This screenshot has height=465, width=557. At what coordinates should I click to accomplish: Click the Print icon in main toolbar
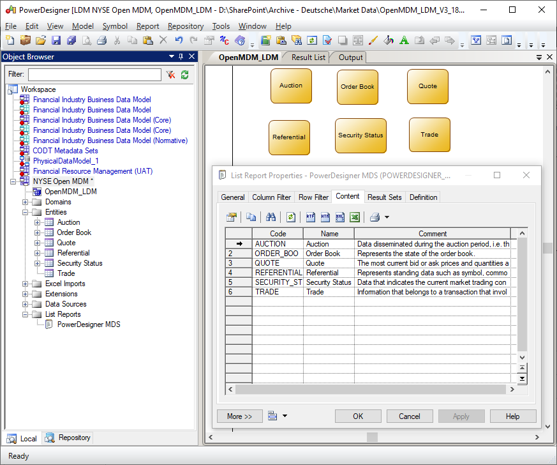[x=102, y=40]
